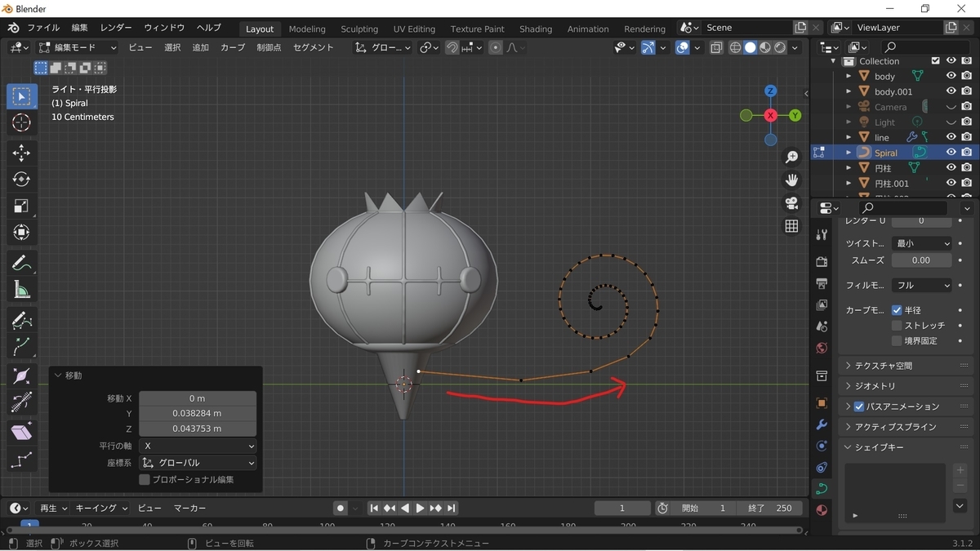Click the camera view icon in viewport
Viewport: 980px width, 551px height.
[x=791, y=203]
